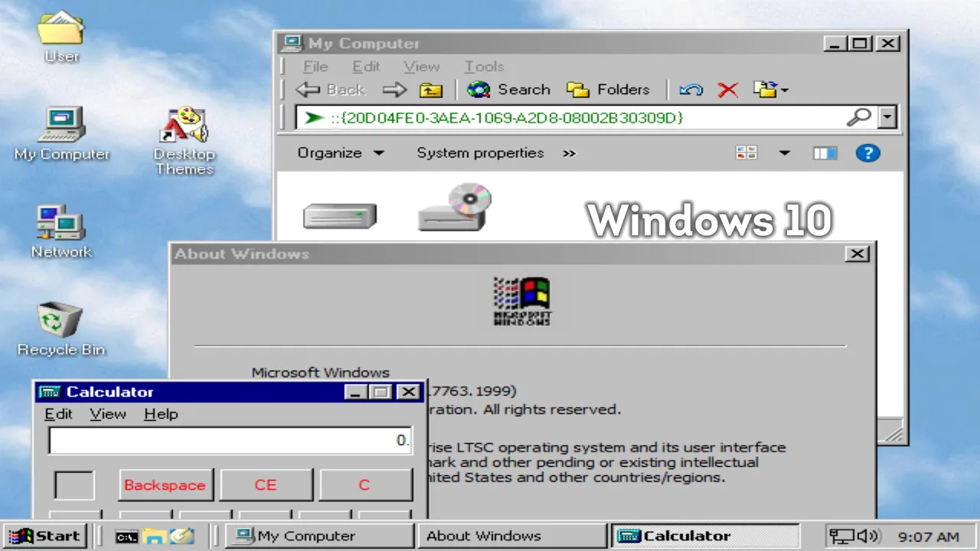Open the view options dropdown arrow
The width and height of the screenshot is (980, 551).
pos(784,153)
